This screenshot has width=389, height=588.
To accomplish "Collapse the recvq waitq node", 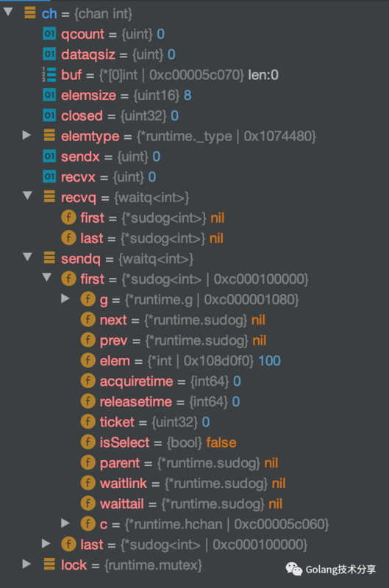I will (x=27, y=196).
